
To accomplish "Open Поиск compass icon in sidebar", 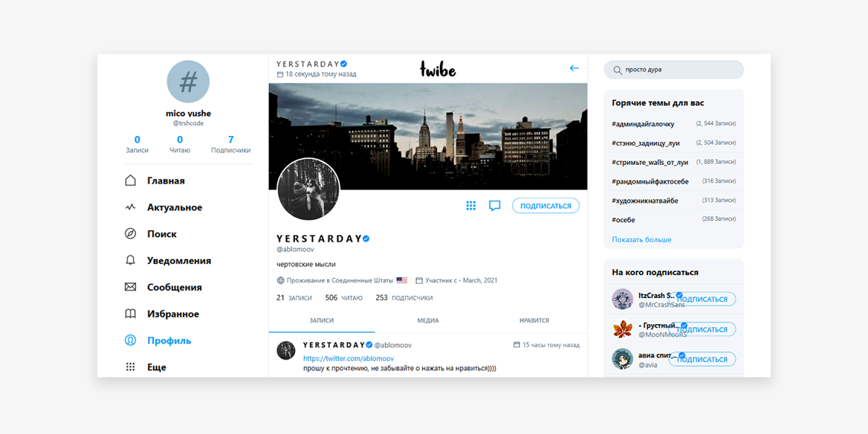I will coord(130,234).
